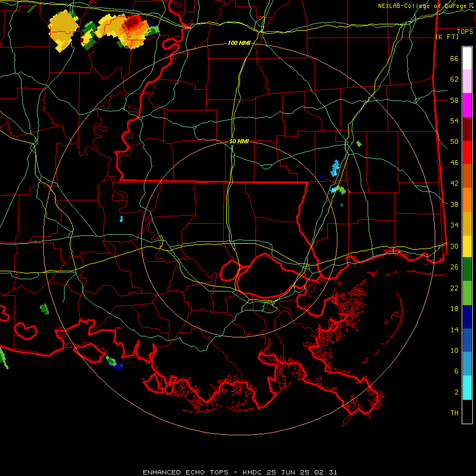476x476 pixels.
Task: Click the large yellow echo at upper left
Action: (62, 30)
